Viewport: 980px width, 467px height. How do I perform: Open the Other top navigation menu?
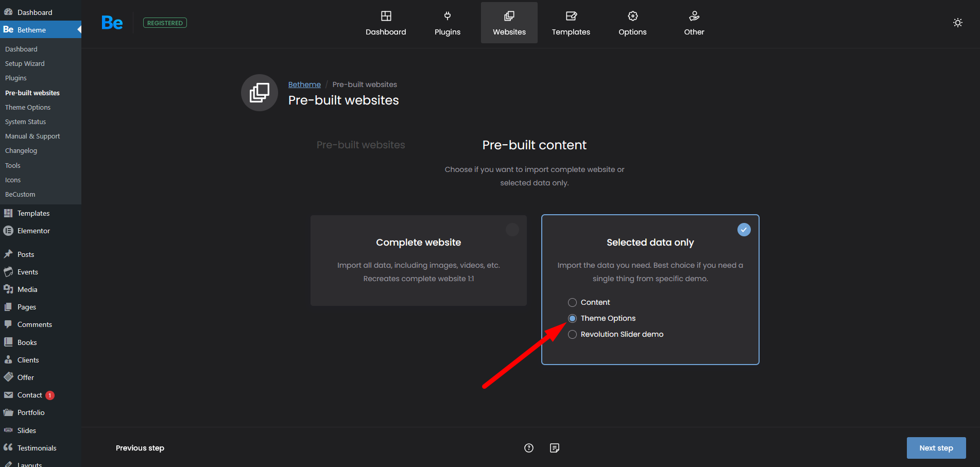(x=694, y=23)
